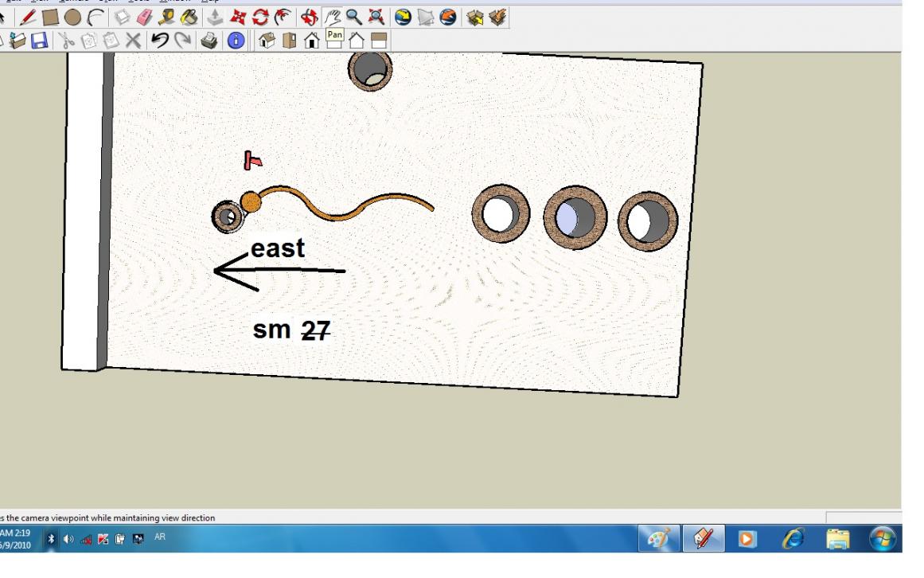Pick the Arc tool

click(95, 17)
